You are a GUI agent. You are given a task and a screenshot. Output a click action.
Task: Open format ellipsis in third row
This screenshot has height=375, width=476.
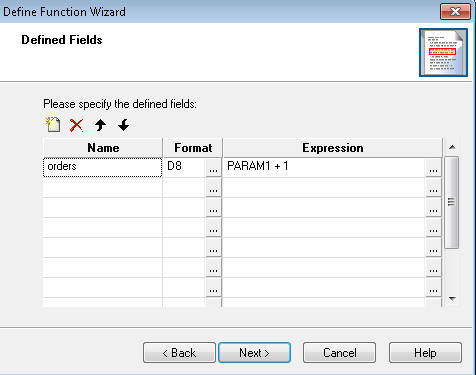pyautogui.click(x=213, y=208)
